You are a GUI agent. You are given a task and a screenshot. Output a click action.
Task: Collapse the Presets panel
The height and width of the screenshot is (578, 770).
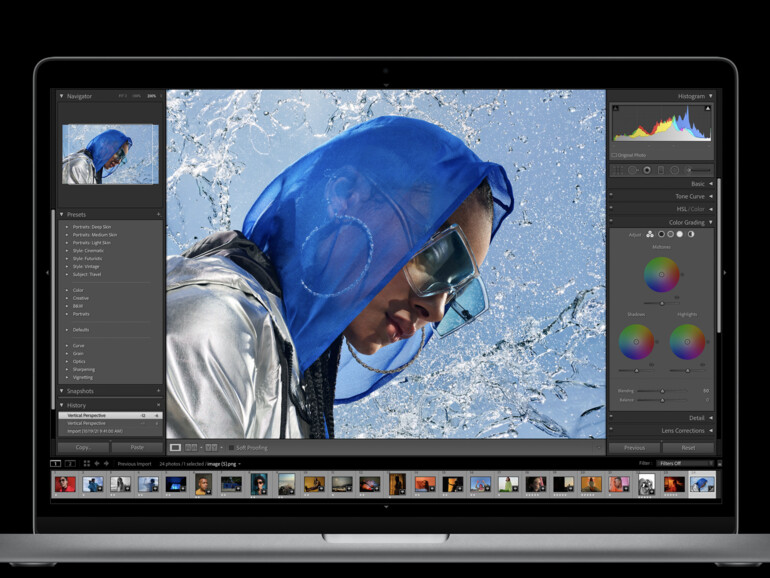(x=61, y=215)
